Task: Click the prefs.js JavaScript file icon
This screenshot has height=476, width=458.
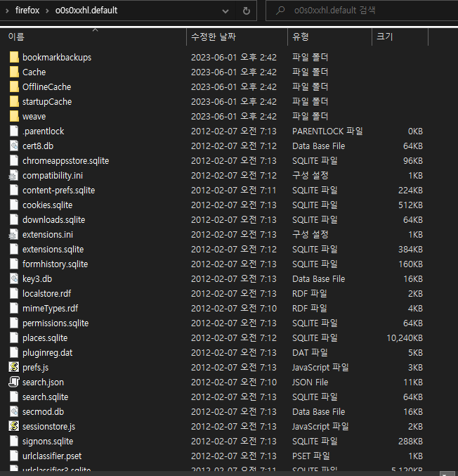Action: 14,367
